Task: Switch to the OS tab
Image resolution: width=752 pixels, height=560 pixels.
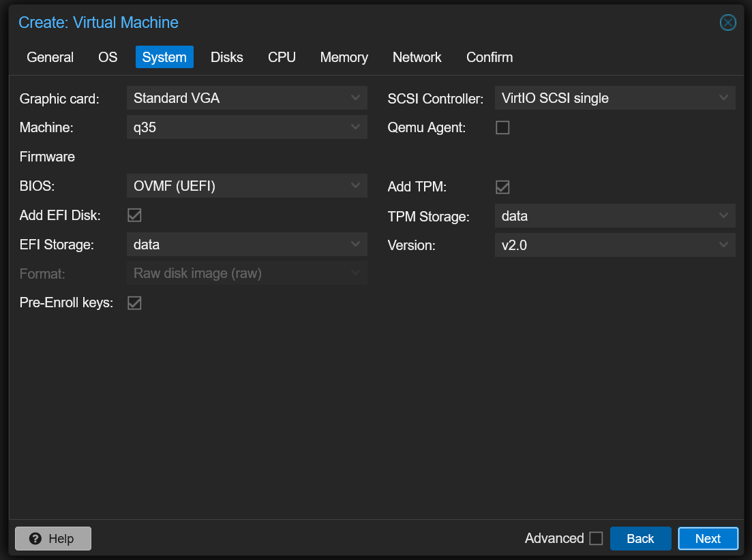Action: (108, 57)
